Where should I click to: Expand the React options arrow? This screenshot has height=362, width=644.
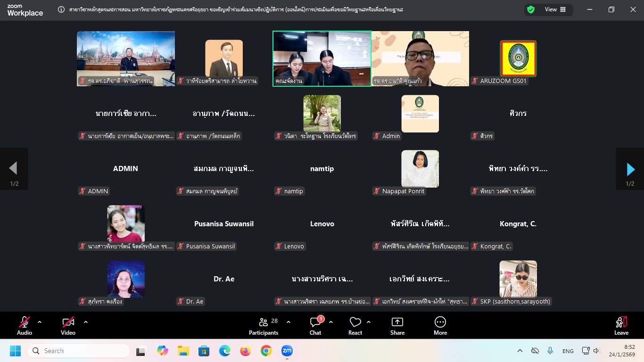click(x=369, y=322)
